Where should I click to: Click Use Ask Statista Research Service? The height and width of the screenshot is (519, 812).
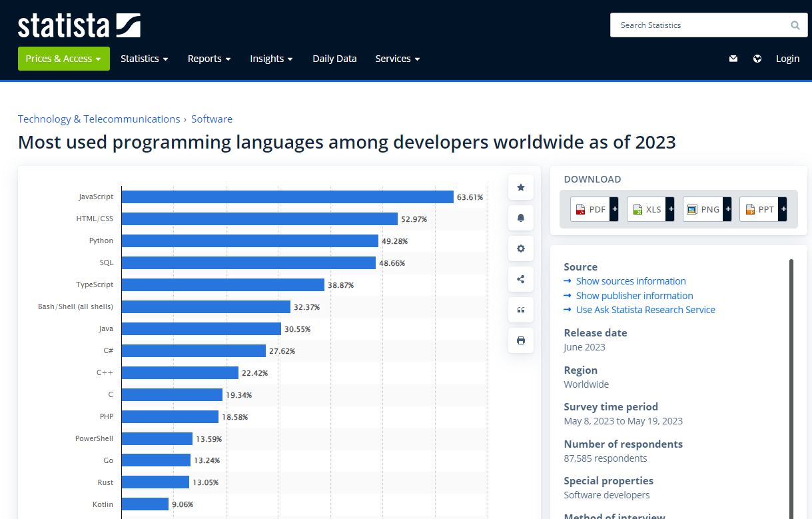(645, 310)
